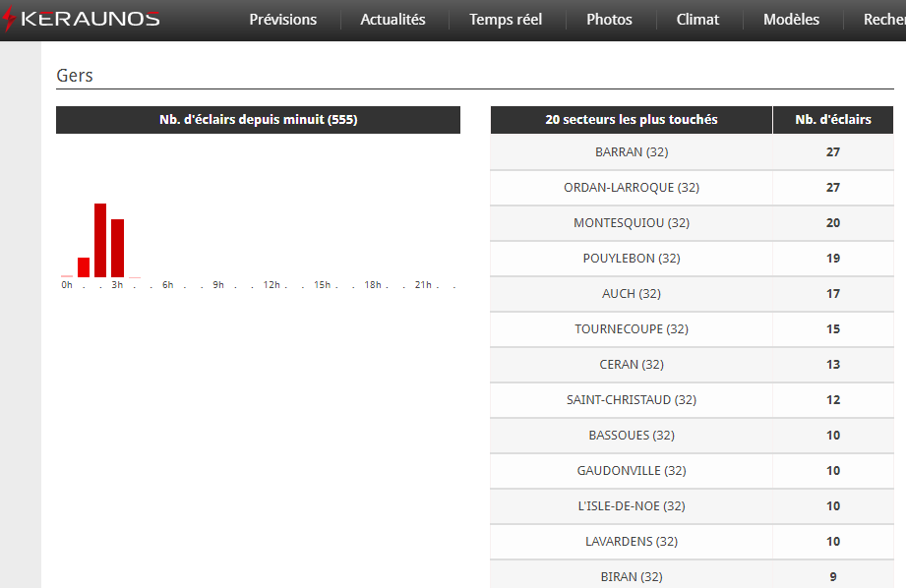Click the Gers department heading
Viewport: 906px width, 588px height.
pos(75,76)
